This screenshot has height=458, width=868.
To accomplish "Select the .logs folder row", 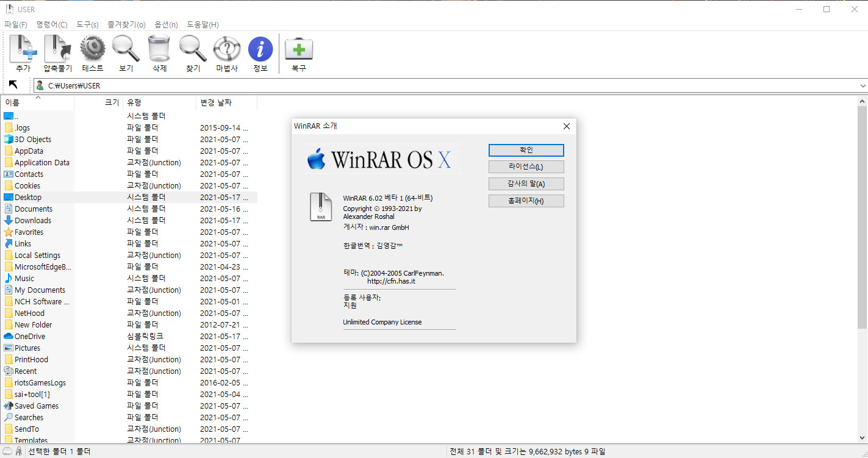I will (x=129, y=127).
